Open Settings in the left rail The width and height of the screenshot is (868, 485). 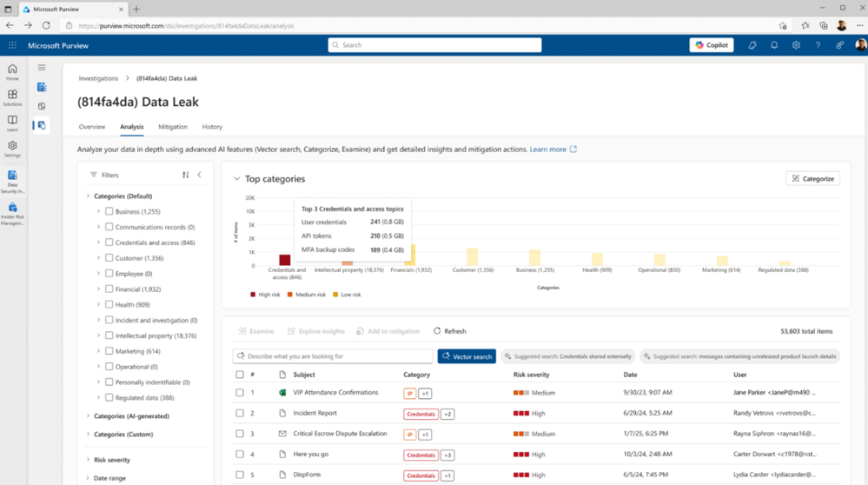pos(12,149)
